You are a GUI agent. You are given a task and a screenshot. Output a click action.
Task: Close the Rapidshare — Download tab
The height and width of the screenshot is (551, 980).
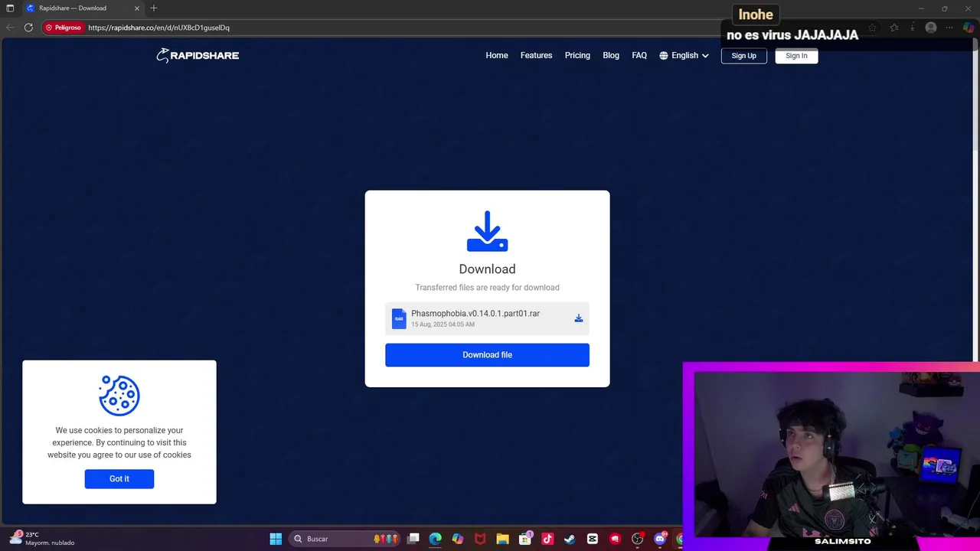point(137,8)
